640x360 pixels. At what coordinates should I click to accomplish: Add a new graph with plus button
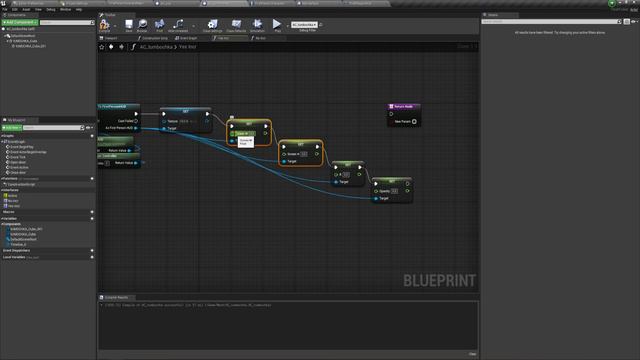click(x=92, y=136)
